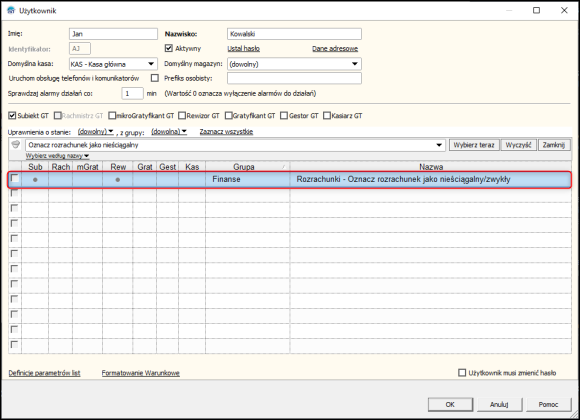Click into the Prefiks osobisty field
Viewport: 580px width, 420px height.
tap(294, 78)
